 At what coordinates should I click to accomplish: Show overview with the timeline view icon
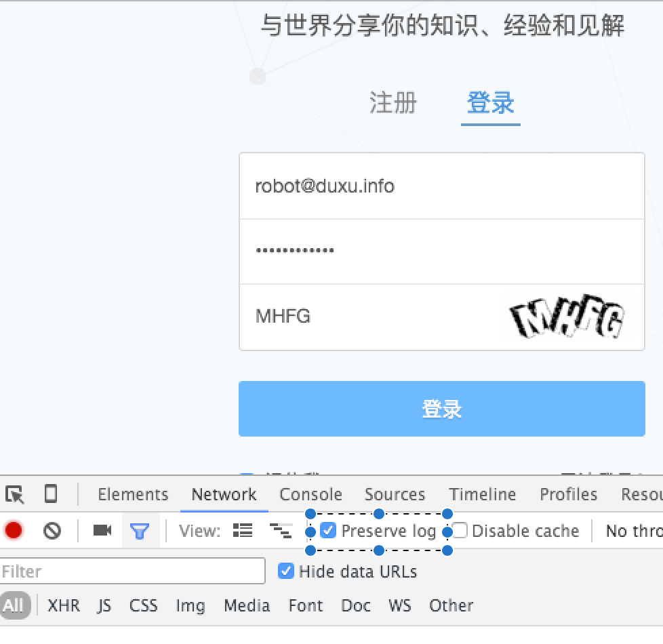pyautogui.click(x=281, y=531)
